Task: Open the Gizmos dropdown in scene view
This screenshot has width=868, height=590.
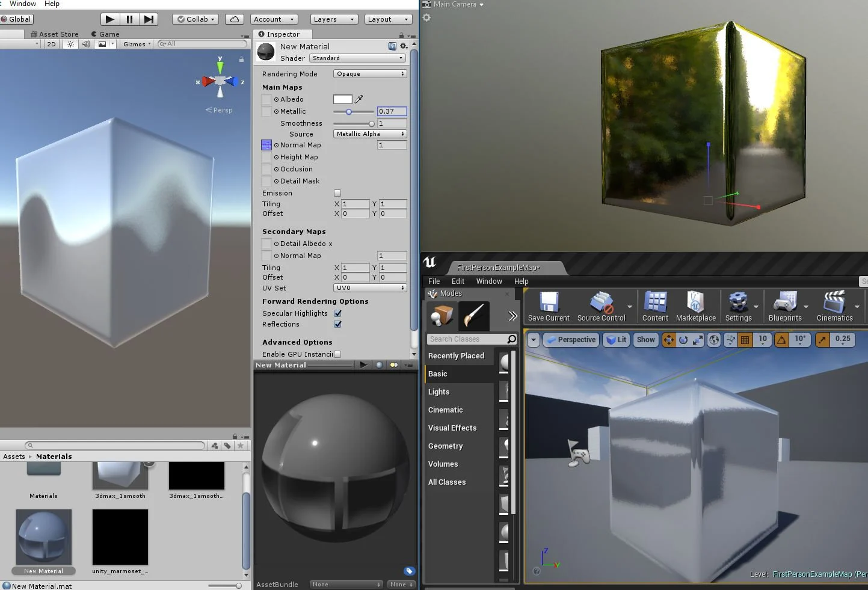Action: [137, 44]
